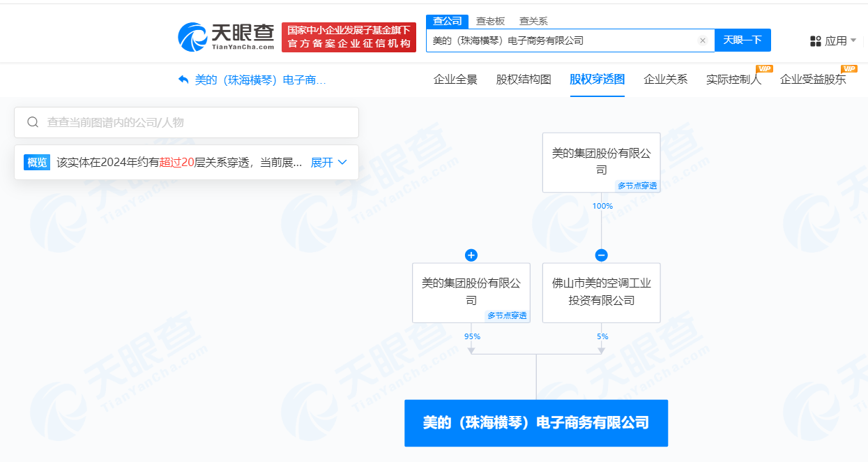The width and height of the screenshot is (868, 462).
Task: Click the 天眼一下 search button
Action: coord(743,40)
